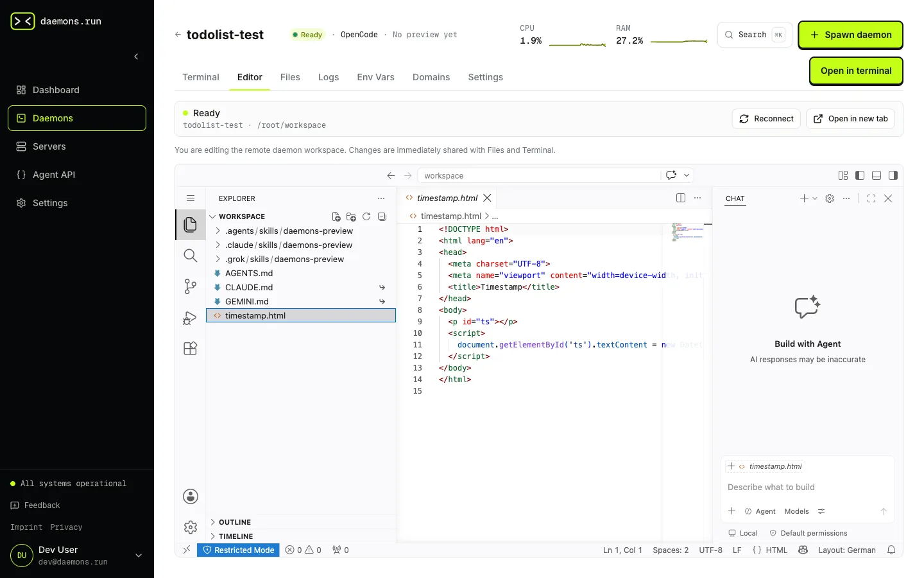This screenshot has width=924, height=578.
Task: Click the Reconnect button
Action: pyautogui.click(x=766, y=119)
